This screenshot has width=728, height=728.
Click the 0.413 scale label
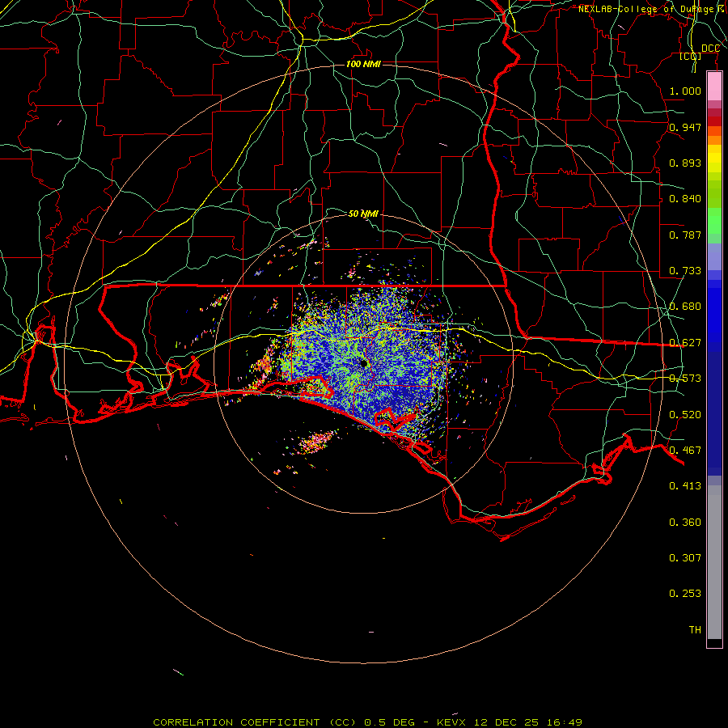click(x=685, y=486)
